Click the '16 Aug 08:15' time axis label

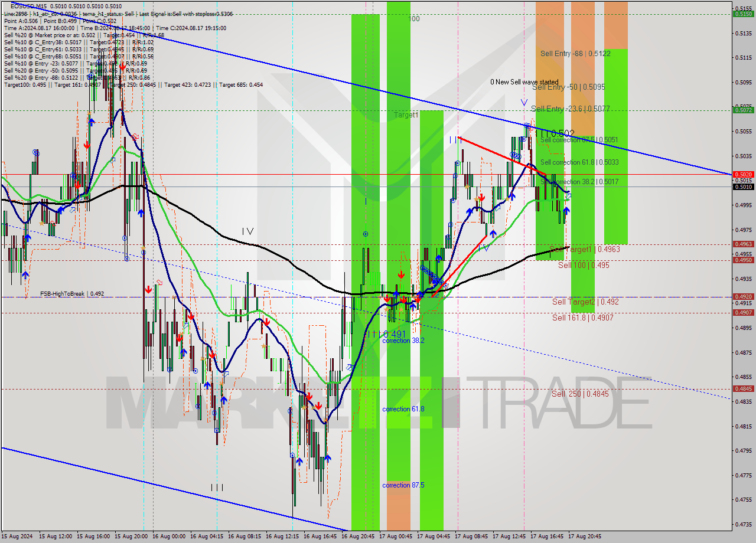pyautogui.click(x=245, y=537)
